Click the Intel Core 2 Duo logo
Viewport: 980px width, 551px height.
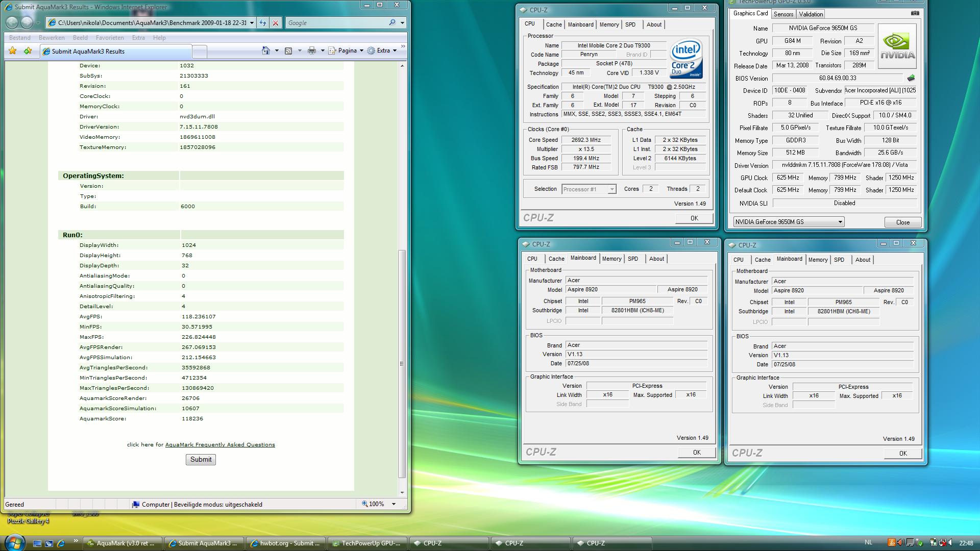(686, 59)
